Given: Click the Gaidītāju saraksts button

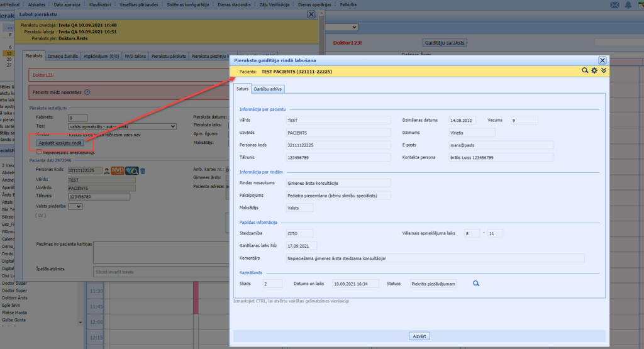Looking at the screenshot, I should click(444, 43).
